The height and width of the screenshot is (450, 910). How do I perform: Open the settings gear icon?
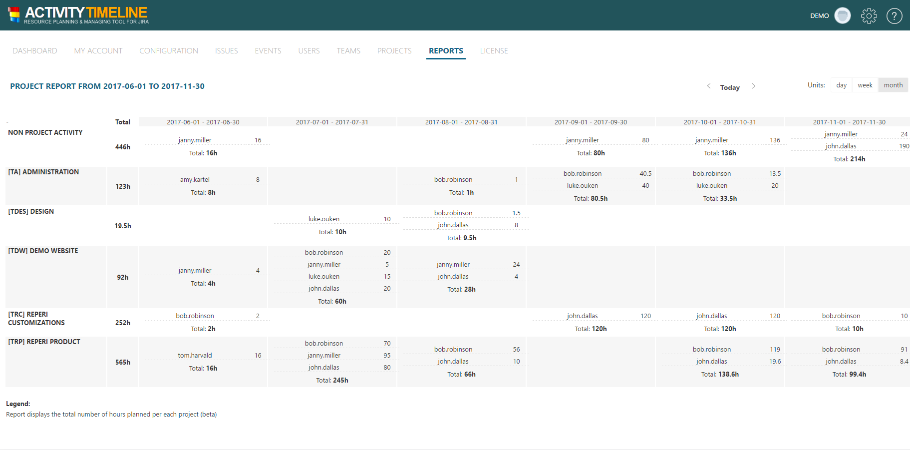point(869,16)
